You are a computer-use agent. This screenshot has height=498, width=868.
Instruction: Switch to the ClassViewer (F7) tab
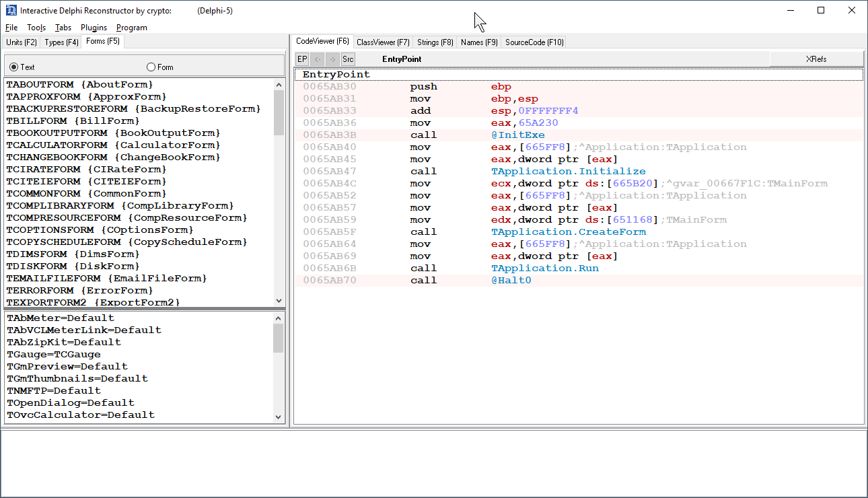pos(382,42)
